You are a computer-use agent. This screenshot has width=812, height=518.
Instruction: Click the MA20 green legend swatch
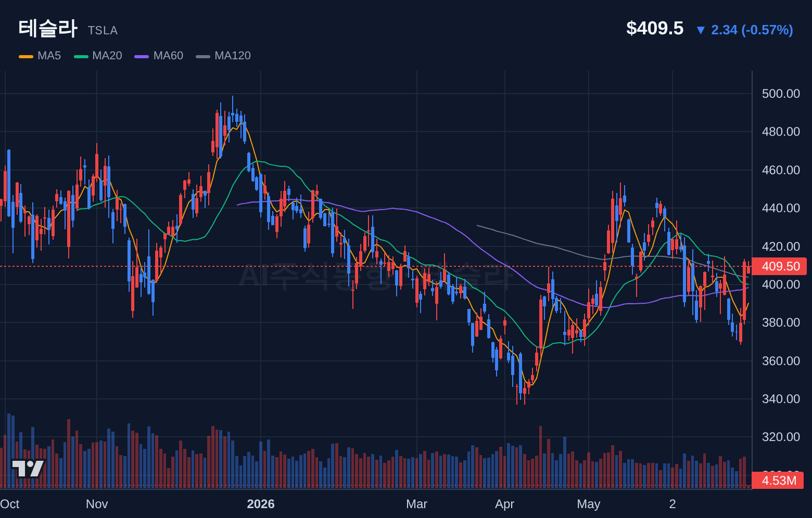click(x=81, y=56)
